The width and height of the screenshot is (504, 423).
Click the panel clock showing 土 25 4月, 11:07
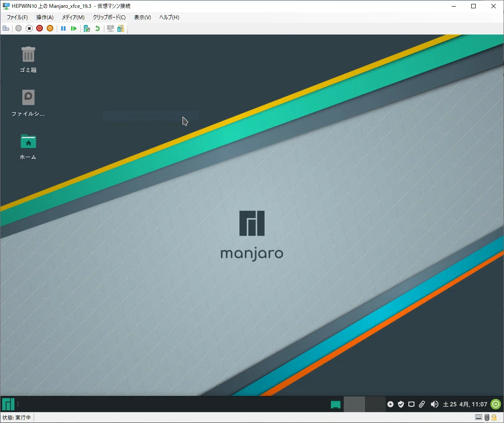click(465, 404)
